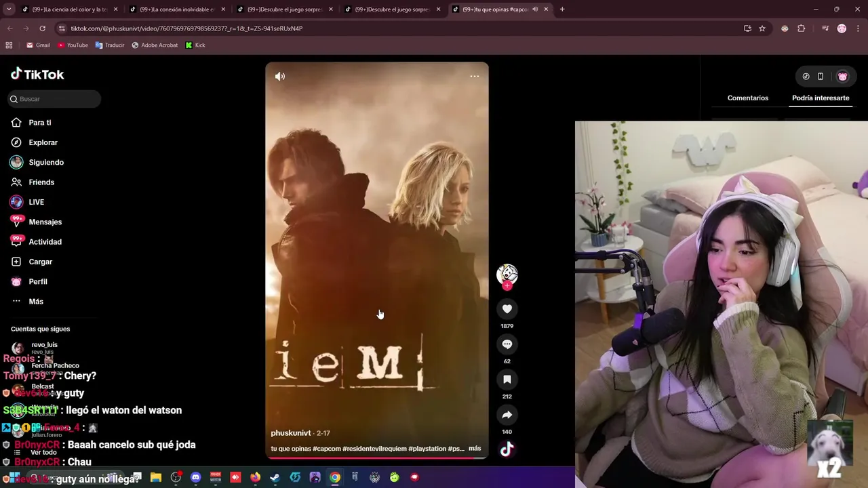Viewport: 868px width, 488px height.
Task: Close the 'tu que opinas #capcom' tab
Action: click(546, 9)
